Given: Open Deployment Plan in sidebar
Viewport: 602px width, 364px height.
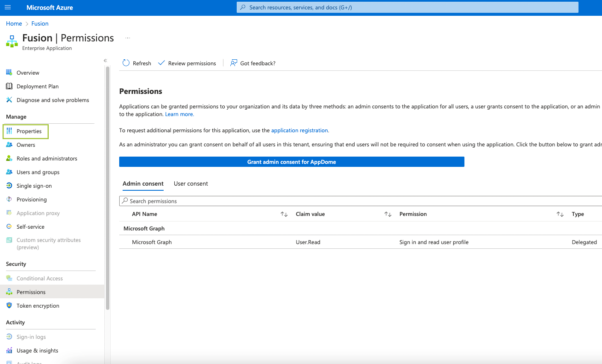Looking at the screenshot, I should click(37, 87).
